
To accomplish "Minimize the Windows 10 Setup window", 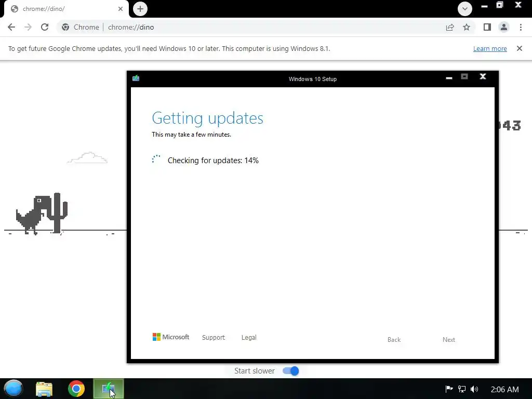I will tap(449, 78).
